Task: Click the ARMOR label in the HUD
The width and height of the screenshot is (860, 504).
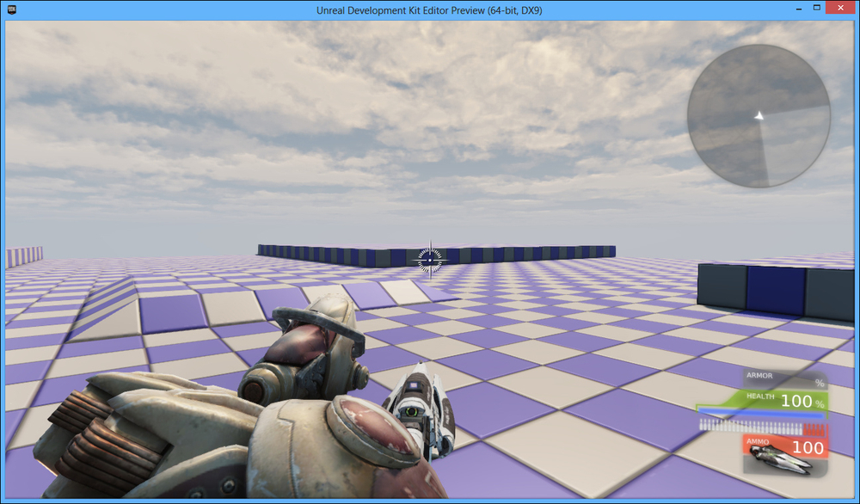Action: [x=759, y=376]
